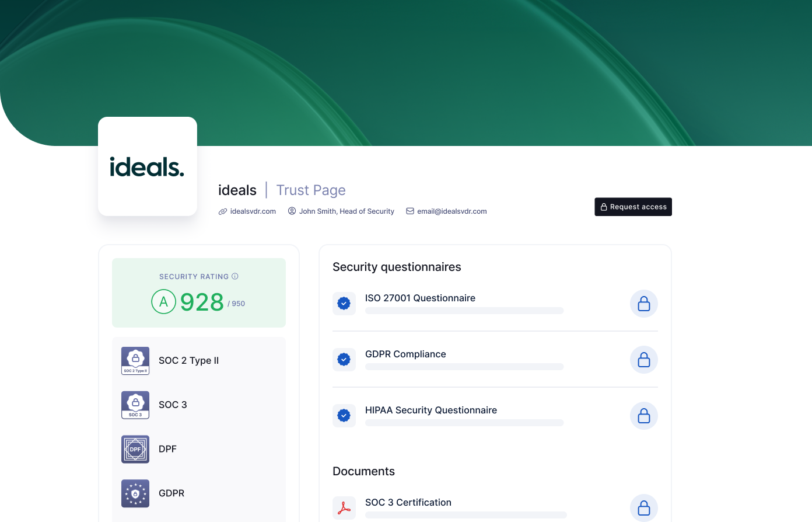Open the SOC 3 Certification document

(x=408, y=502)
